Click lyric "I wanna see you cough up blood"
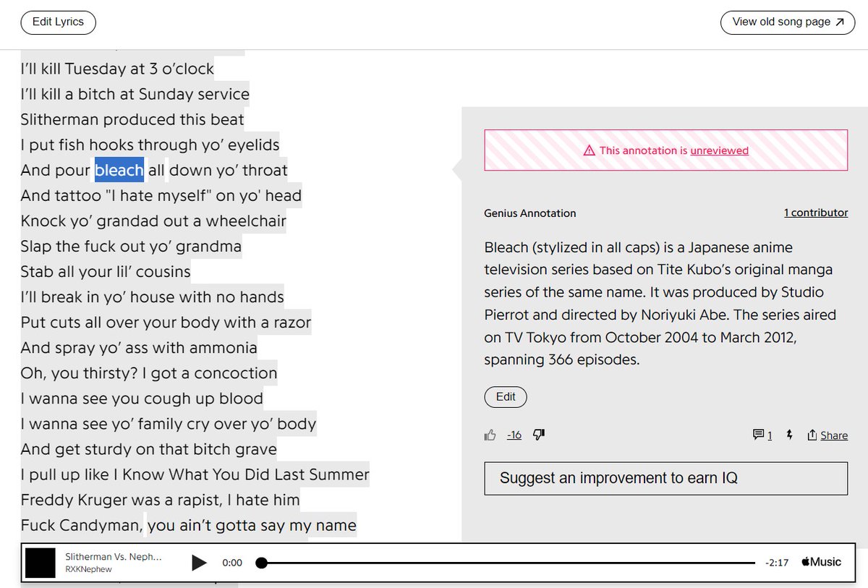The width and height of the screenshot is (868, 588). tap(142, 399)
